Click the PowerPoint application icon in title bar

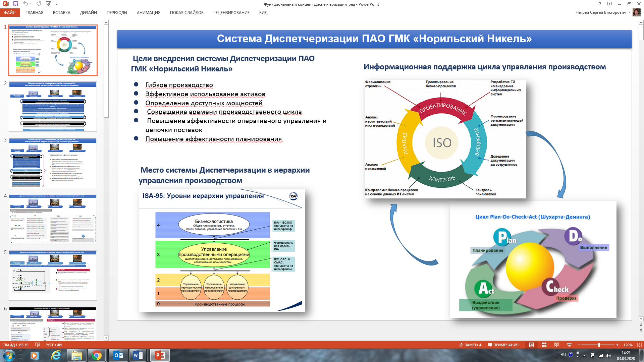coord(6,4)
